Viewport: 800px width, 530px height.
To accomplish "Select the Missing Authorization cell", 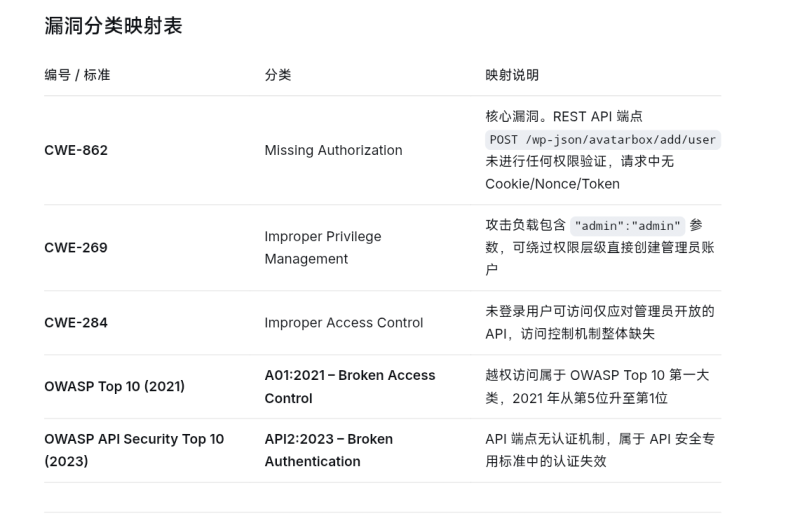I will click(x=334, y=150).
